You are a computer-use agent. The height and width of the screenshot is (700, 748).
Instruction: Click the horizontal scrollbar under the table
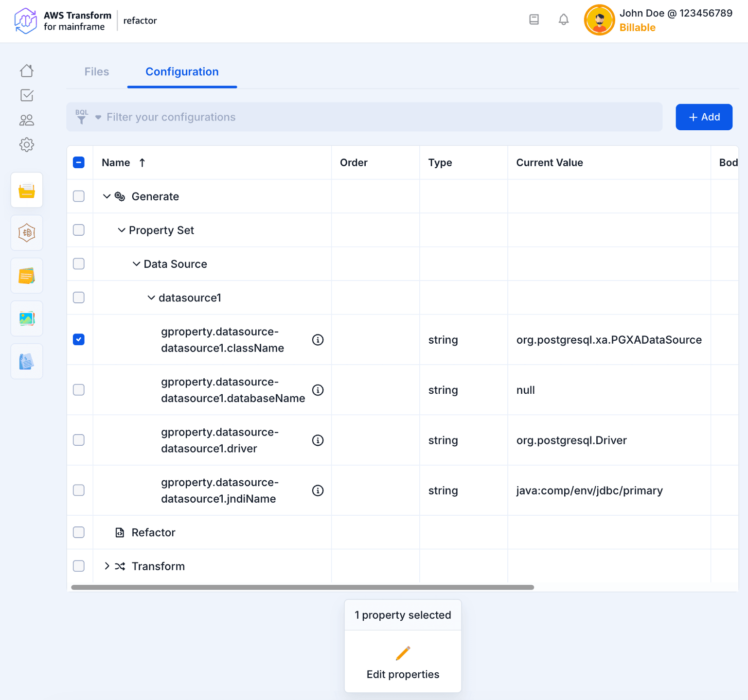point(303,587)
